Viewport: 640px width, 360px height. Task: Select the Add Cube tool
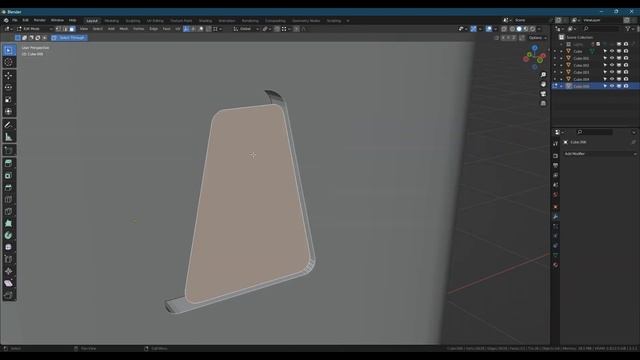[9, 150]
